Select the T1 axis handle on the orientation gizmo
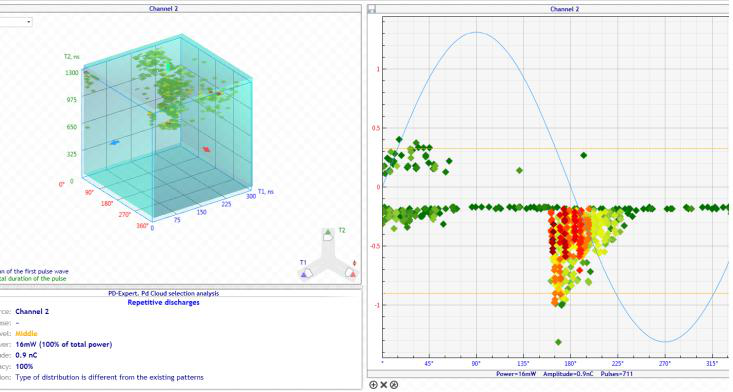This screenshot has height=392, width=733. pyautogui.click(x=306, y=272)
